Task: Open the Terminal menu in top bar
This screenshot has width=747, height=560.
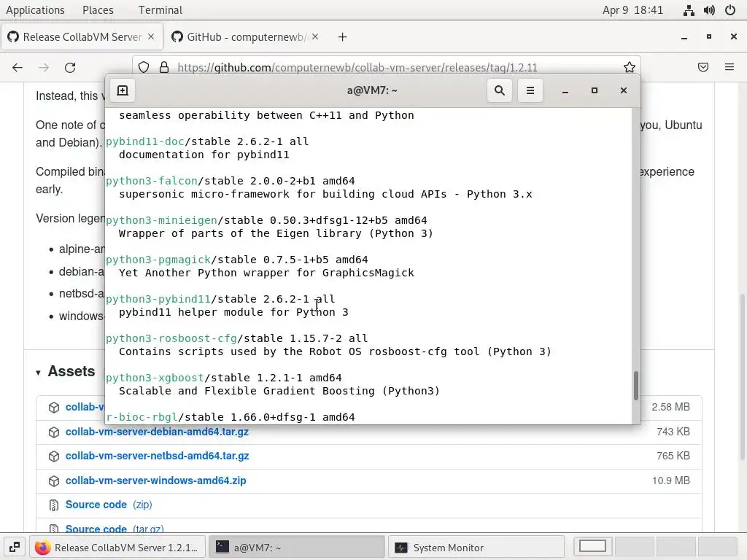Action: click(160, 10)
